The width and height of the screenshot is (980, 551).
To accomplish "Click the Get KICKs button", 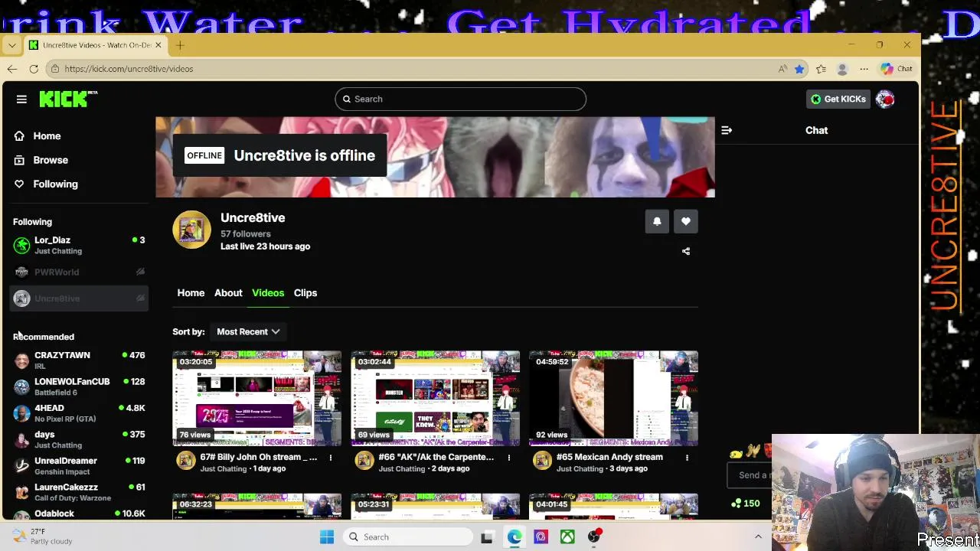I will (838, 99).
